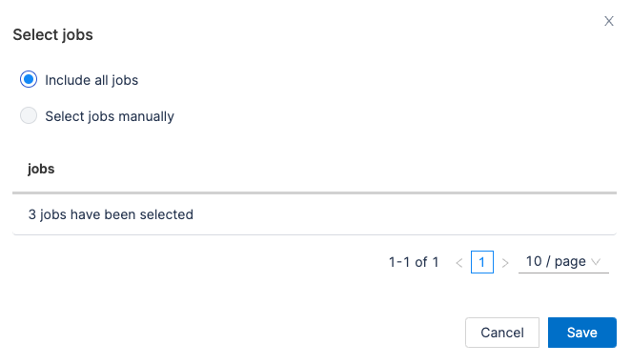
Task: Select the '3 jobs have been selected' row
Action: [315, 214]
